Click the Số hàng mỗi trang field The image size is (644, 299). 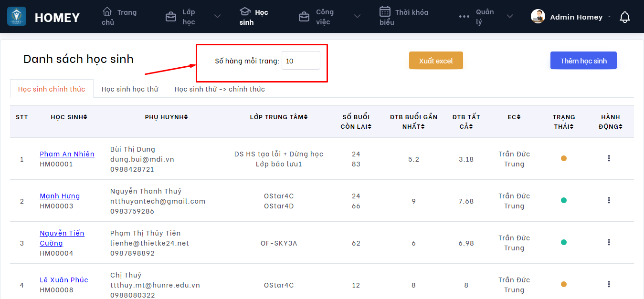coord(301,61)
